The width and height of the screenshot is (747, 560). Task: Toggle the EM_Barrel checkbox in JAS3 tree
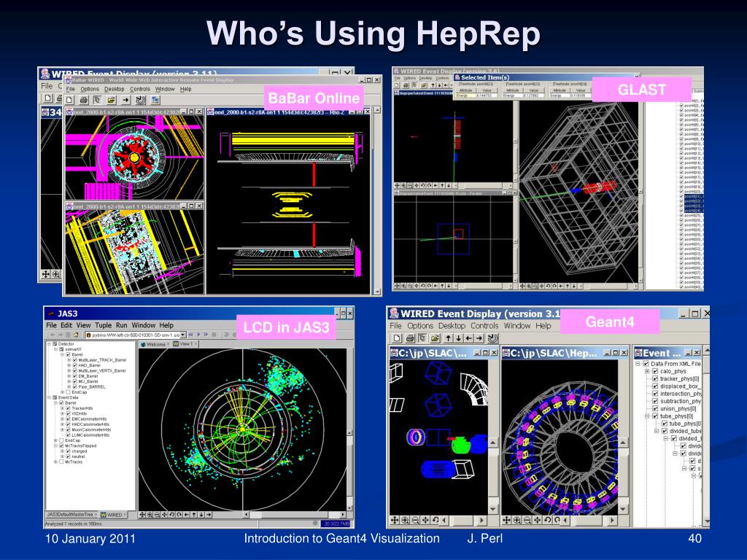75,376
